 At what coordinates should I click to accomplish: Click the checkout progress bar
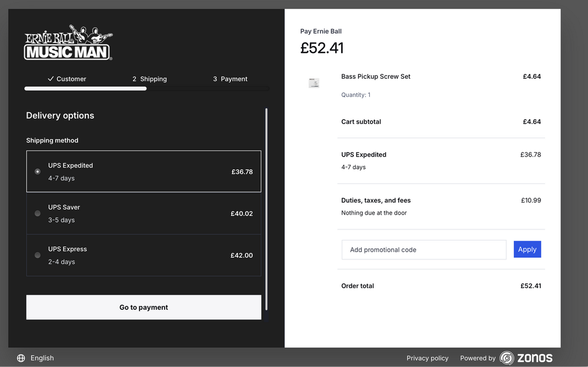tap(147, 89)
